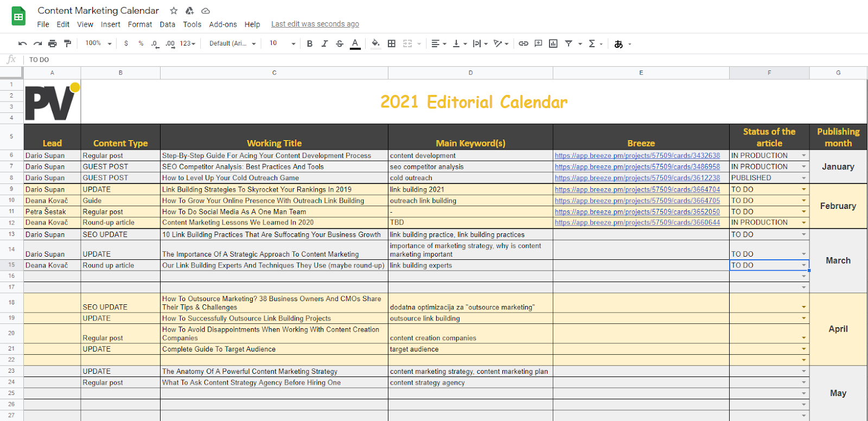The image size is (868, 421).
Task: Rename the Content Marketing Calendar title
Action: [98, 11]
